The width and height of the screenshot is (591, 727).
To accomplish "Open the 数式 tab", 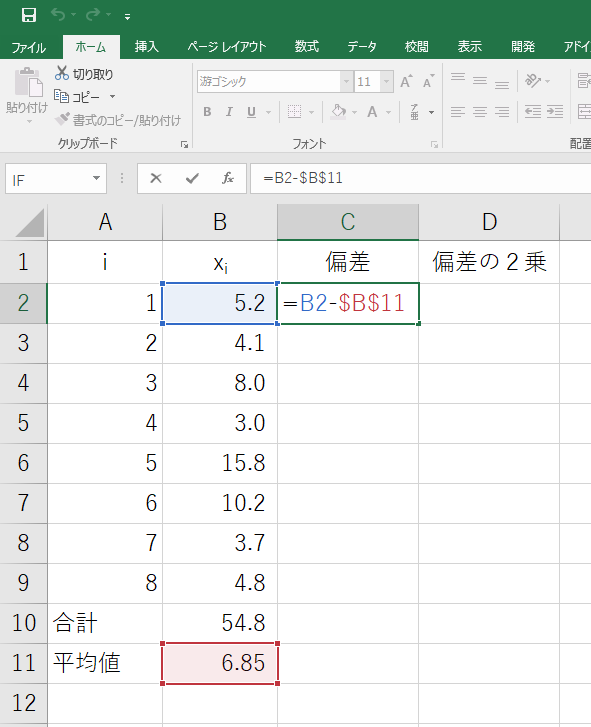I will (x=307, y=47).
